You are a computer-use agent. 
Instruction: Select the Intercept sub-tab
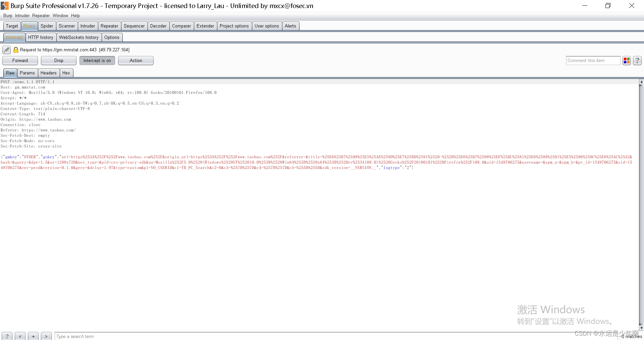pyautogui.click(x=14, y=38)
